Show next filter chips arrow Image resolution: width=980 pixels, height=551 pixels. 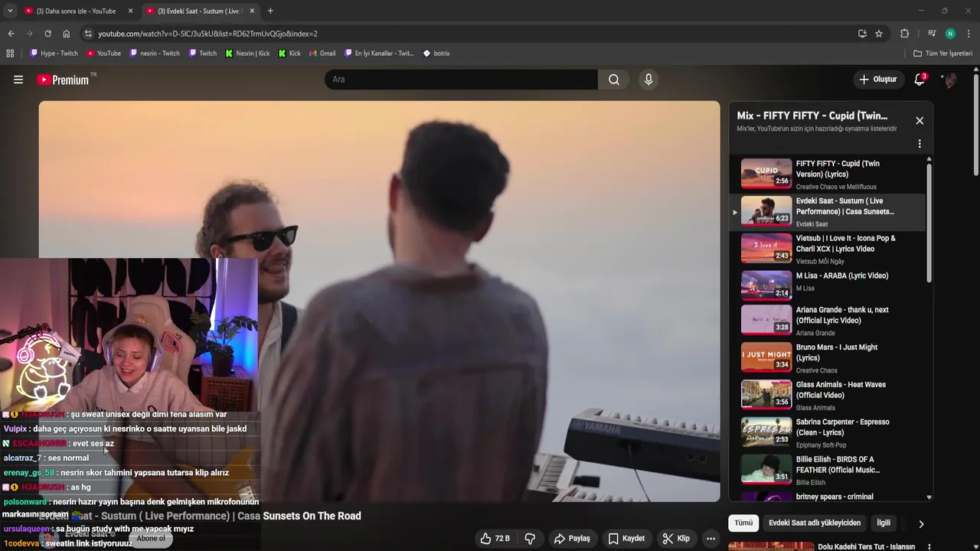[x=921, y=524]
